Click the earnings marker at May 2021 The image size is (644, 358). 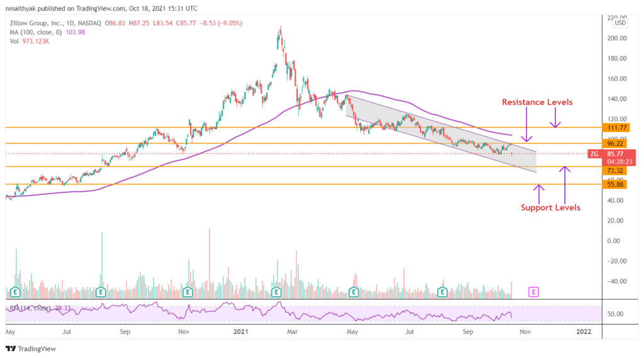[x=355, y=292]
